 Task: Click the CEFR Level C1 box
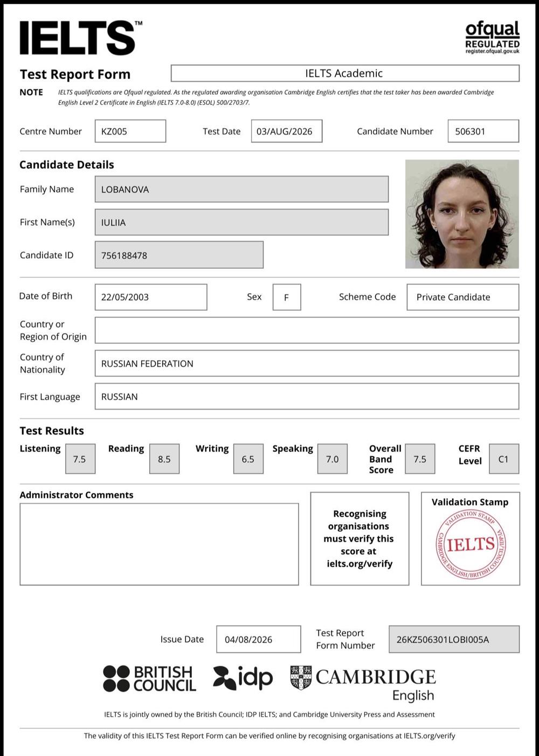tap(504, 459)
